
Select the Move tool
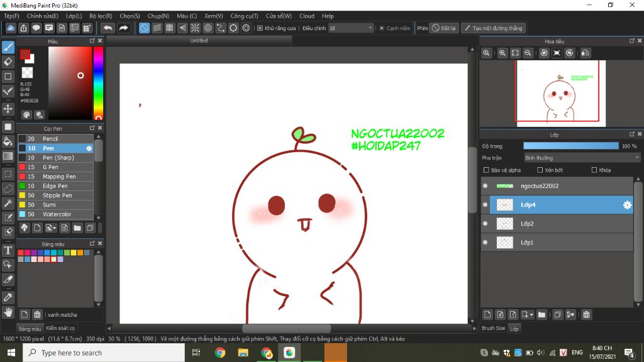tap(8, 109)
